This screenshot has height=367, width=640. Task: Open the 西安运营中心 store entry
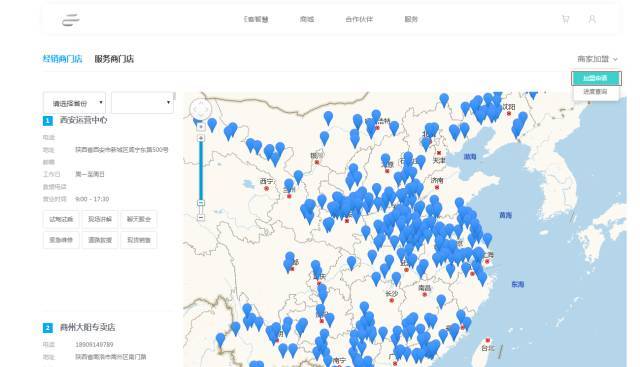(84, 120)
